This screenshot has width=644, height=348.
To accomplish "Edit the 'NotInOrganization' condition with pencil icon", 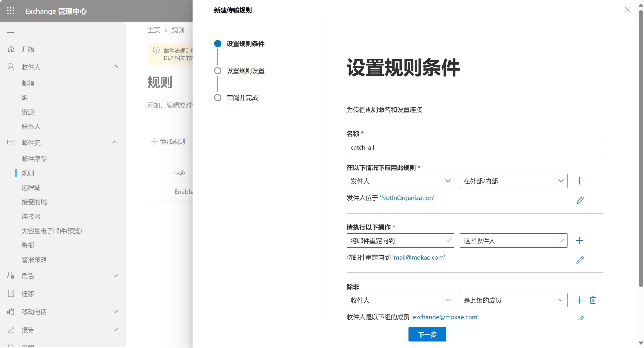I will pos(580,200).
